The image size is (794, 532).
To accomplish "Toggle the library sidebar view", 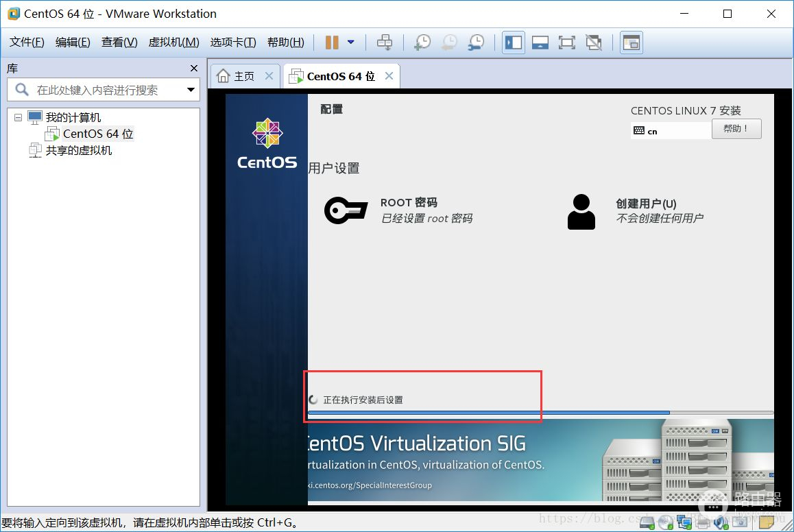I will coord(514,43).
